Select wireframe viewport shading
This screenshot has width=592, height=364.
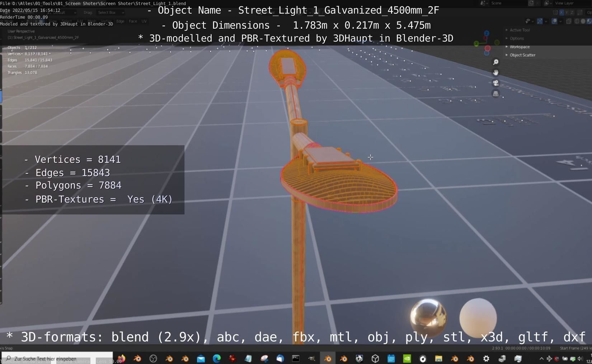[x=577, y=21]
